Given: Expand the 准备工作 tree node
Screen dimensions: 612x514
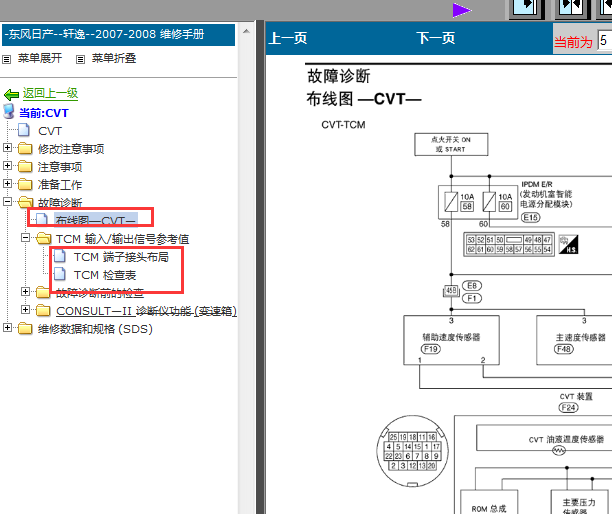Looking at the screenshot, I should (7, 183).
